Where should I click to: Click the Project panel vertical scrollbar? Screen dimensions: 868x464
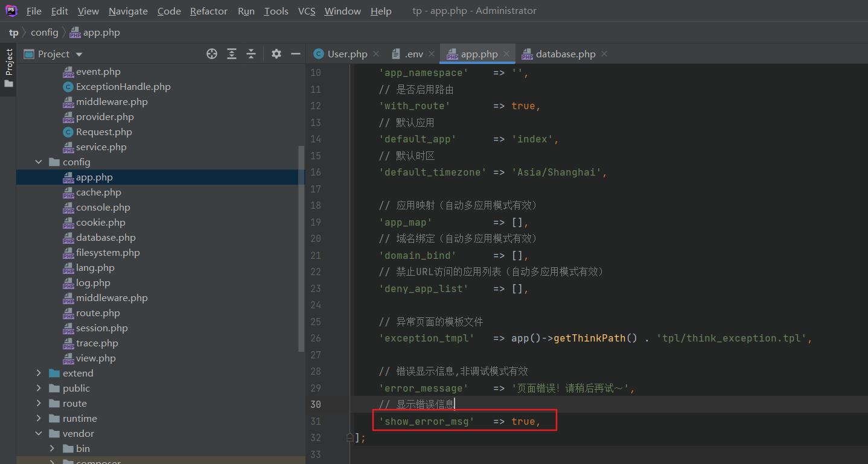302,249
